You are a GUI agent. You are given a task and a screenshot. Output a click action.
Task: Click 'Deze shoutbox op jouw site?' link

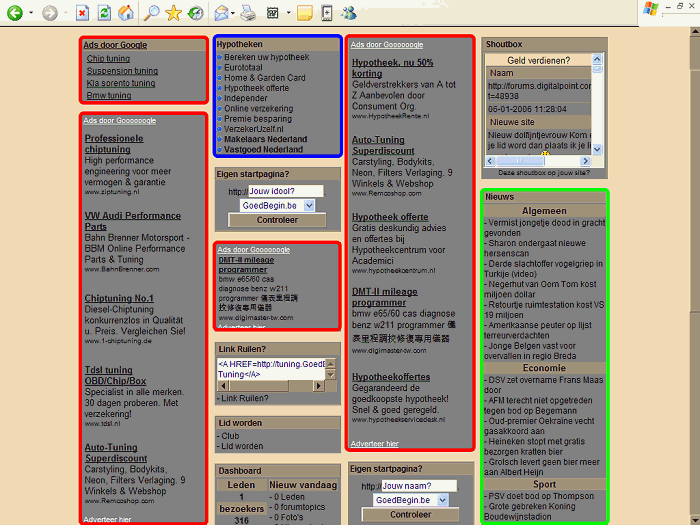click(x=544, y=173)
